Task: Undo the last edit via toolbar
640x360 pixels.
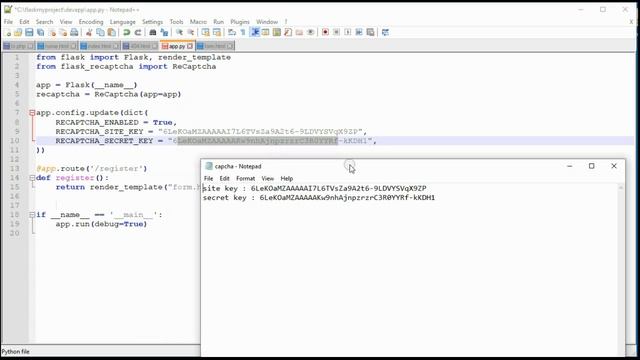Action: (x=127, y=32)
